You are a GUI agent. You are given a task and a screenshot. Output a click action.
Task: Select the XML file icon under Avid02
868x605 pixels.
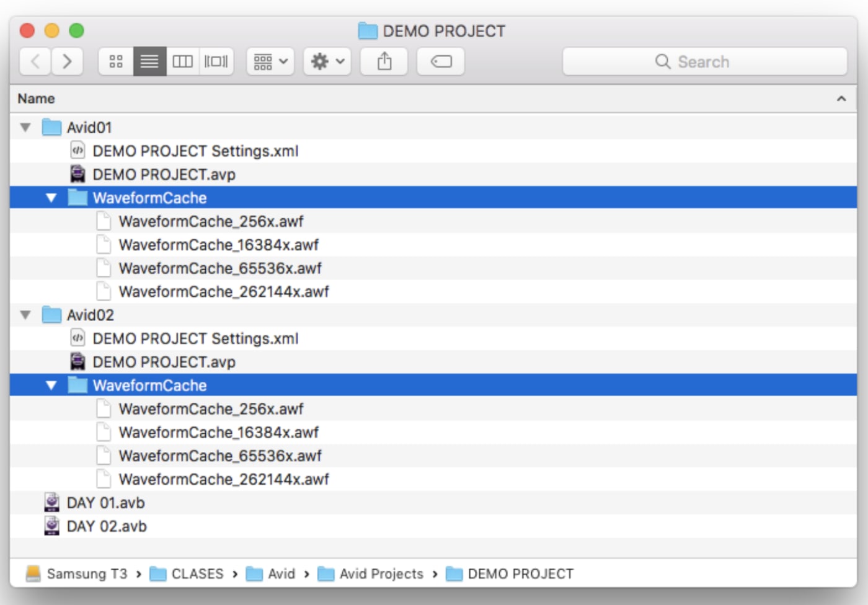(x=77, y=338)
